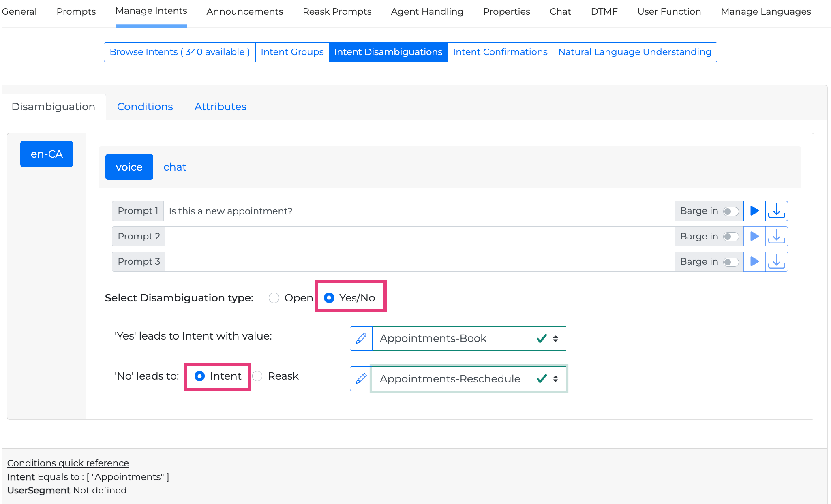Enable Barge in for Prompt 3
Viewport: 831px width, 504px height.
(731, 262)
